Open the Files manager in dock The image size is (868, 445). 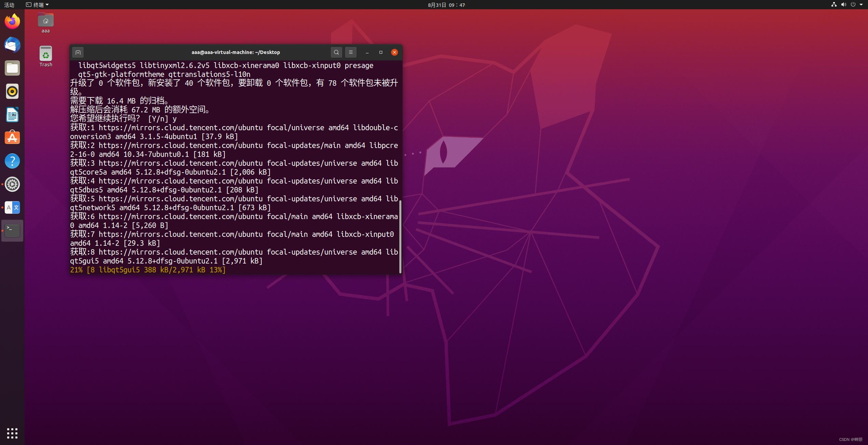coord(12,68)
